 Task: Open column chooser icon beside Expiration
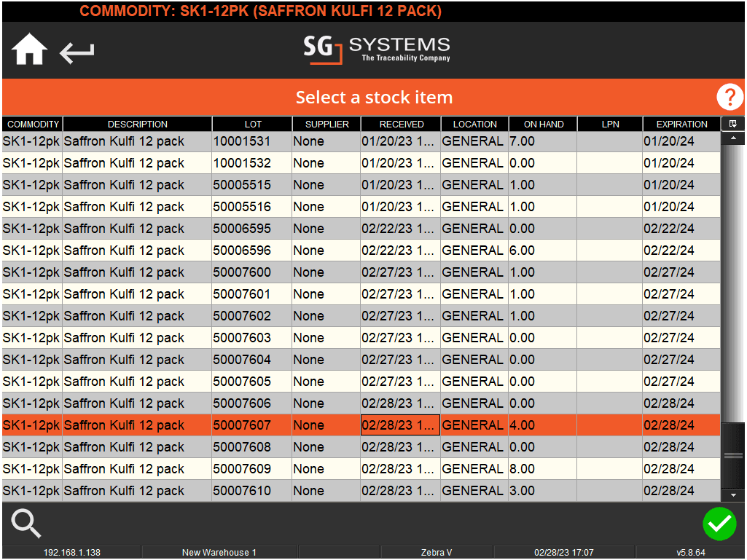tap(732, 124)
